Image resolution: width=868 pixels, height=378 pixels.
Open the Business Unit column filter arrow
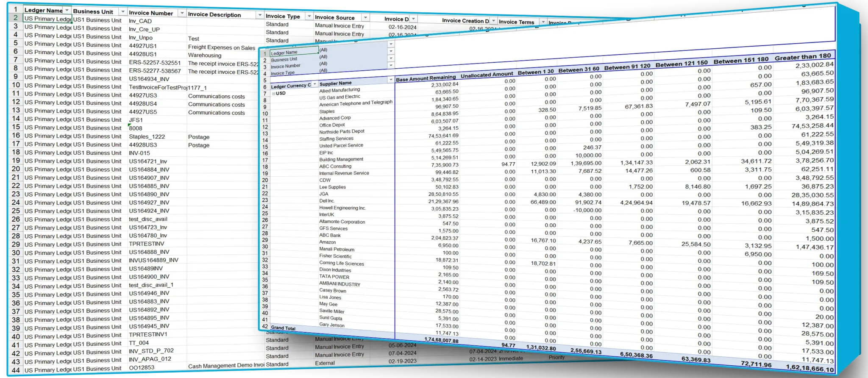tap(122, 12)
